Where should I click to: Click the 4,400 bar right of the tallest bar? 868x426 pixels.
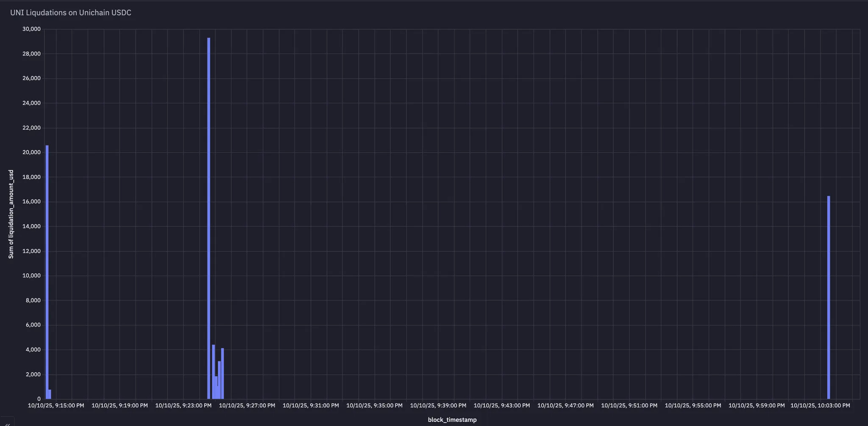[x=214, y=372]
